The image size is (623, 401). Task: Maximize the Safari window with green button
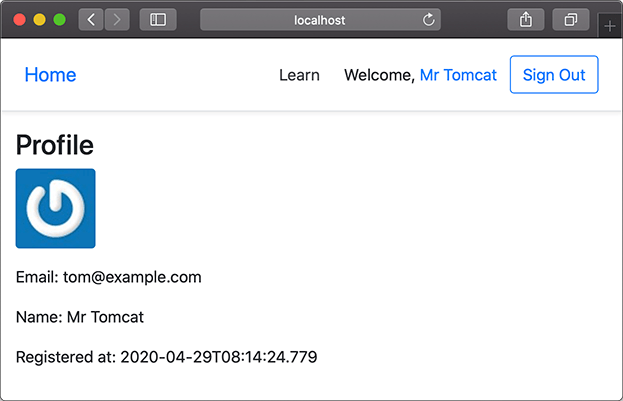(x=59, y=19)
